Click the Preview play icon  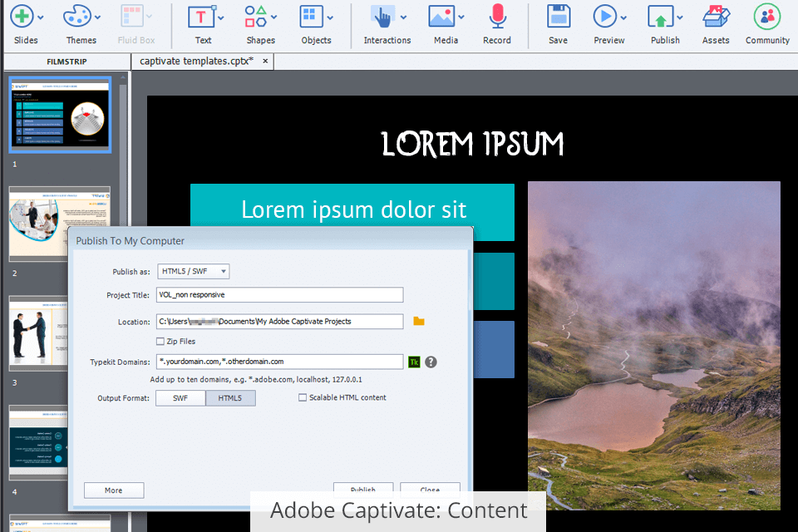click(x=604, y=17)
